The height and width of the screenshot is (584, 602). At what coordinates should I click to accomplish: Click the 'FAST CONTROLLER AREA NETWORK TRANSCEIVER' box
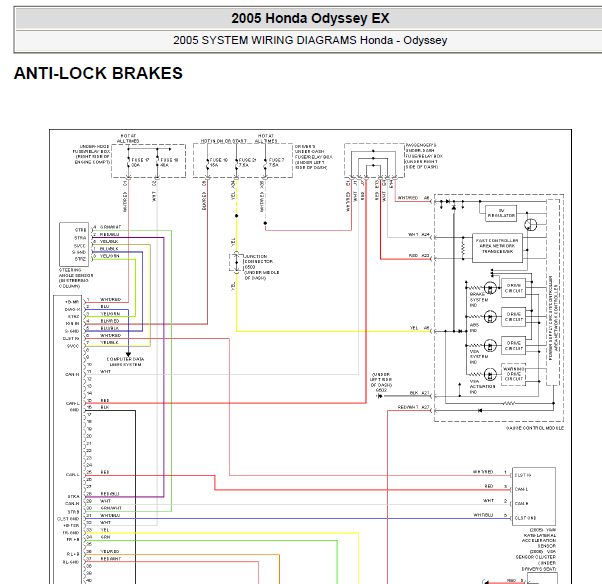(x=497, y=248)
